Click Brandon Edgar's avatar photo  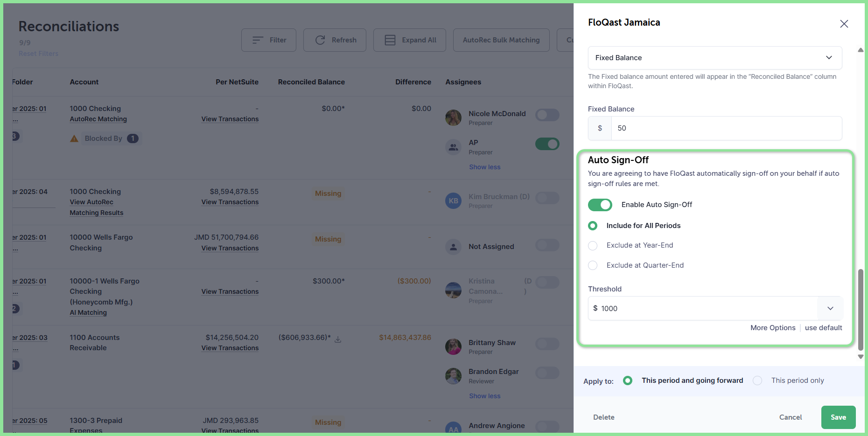click(453, 376)
